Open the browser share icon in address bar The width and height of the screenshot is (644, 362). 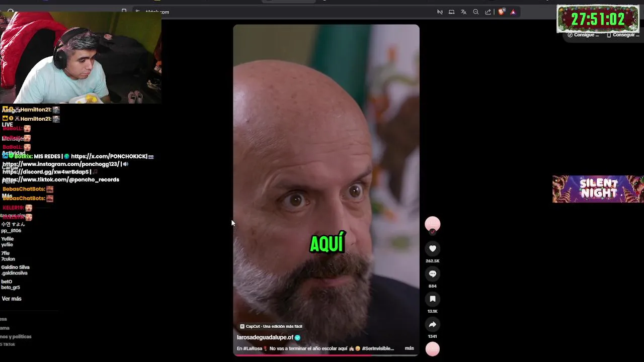pos(488,12)
